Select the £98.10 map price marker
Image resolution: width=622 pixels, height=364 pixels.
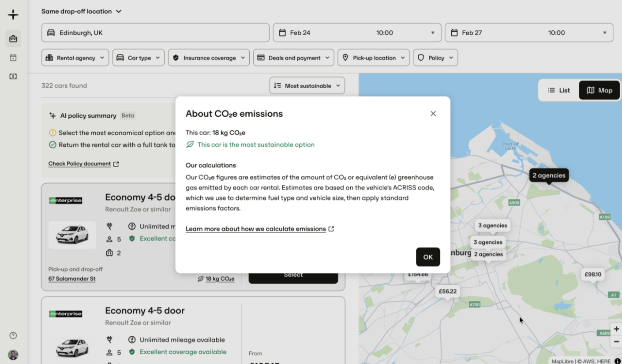coord(593,275)
